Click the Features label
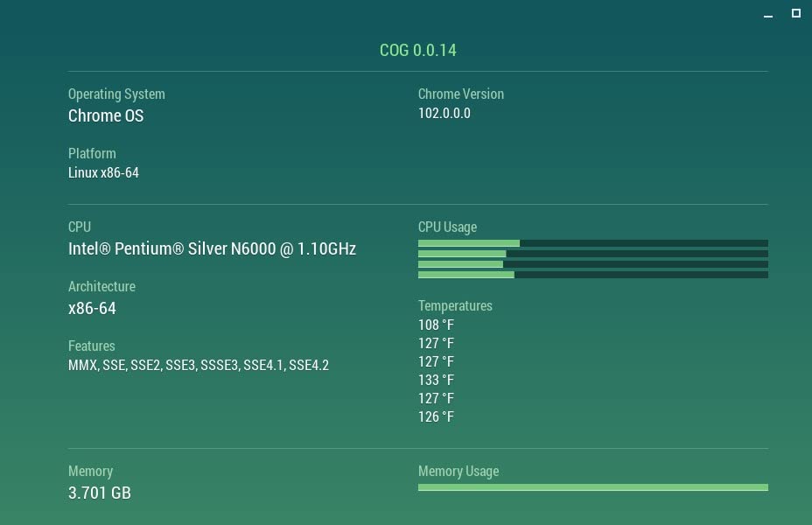 pos(92,346)
